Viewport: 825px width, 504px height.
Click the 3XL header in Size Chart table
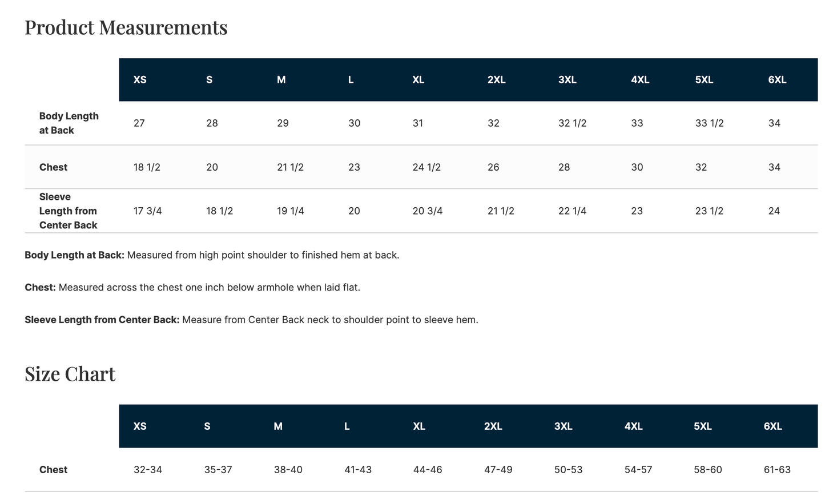(x=563, y=426)
